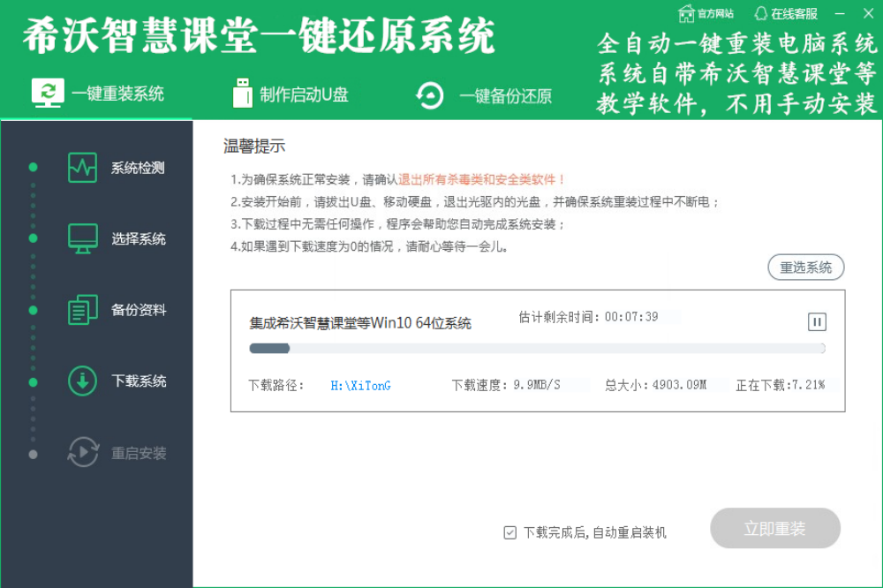This screenshot has height=588, width=883.
Task: Select the 下载系统 step
Action: pyautogui.click(x=116, y=381)
